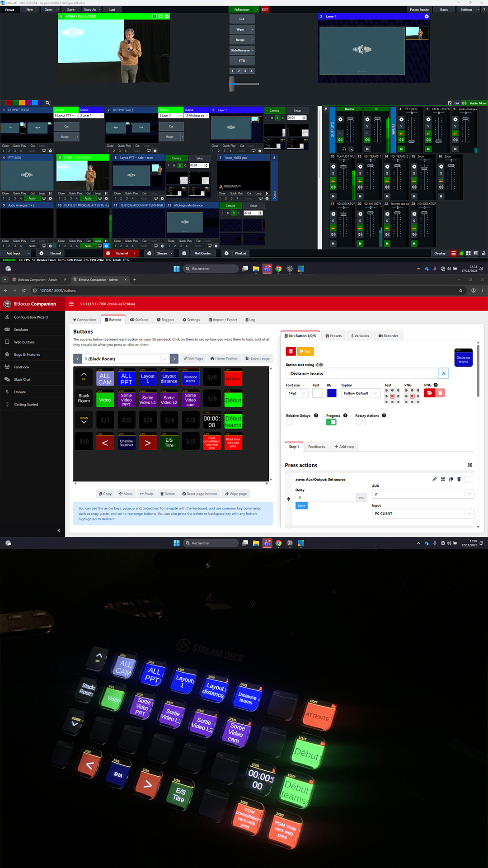The image size is (488, 868).
Task: Toggle the Progress switch off
Action: 331,422
